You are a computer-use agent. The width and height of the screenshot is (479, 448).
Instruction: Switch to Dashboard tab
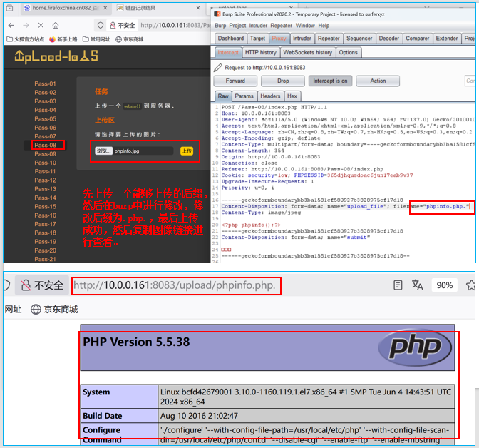pyautogui.click(x=231, y=39)
